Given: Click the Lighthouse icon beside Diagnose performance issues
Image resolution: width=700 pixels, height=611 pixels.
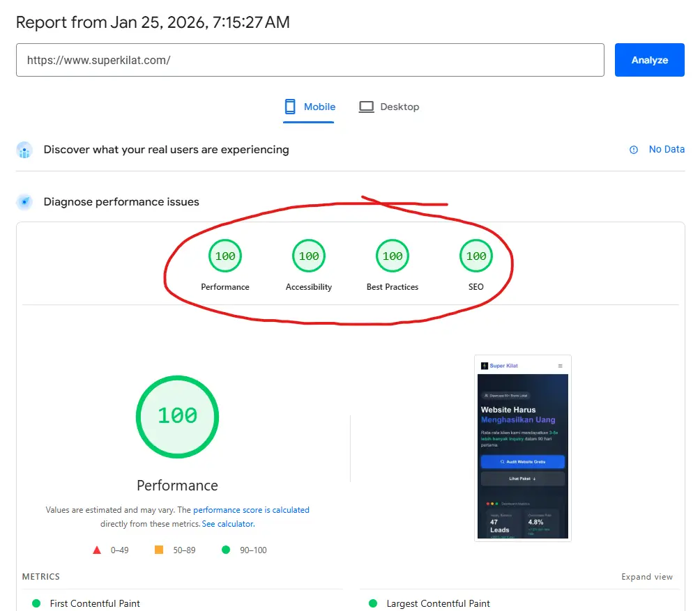Looking at the screenshot, I should click(x=24, y=202).
